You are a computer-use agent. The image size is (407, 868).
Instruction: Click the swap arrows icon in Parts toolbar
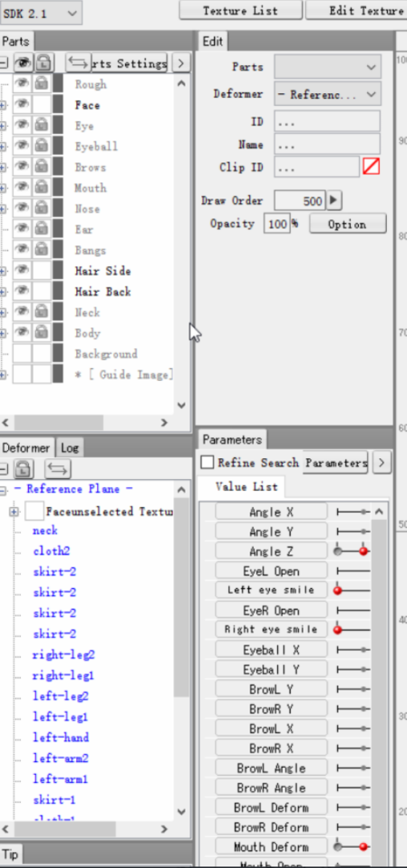click(x=77, y=63)
